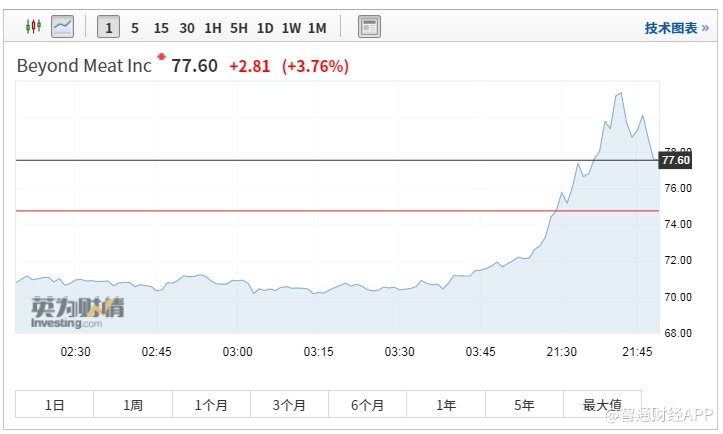Show 最大值 full range

[x=602, y=405]
